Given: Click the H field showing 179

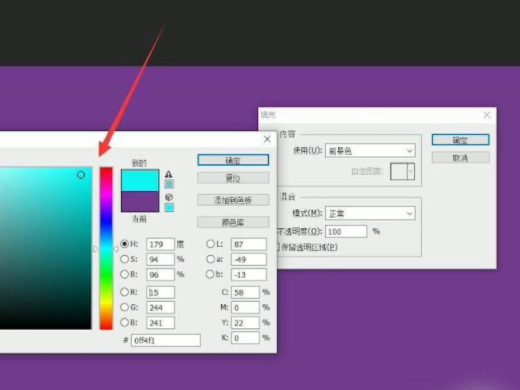Looking at the screenshot, I should tap(160, 244).
